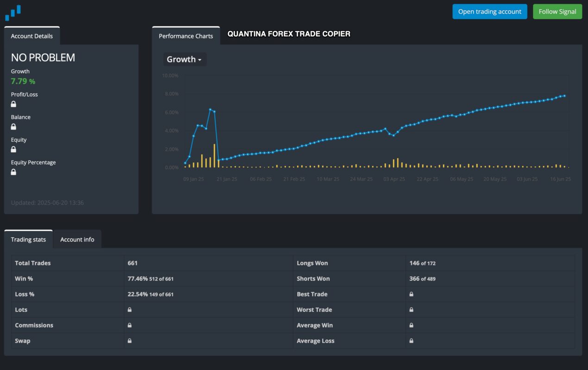Screen dimensions: 588x370
Task: Open the Growth chart dropdown
Action: [184, 59]
